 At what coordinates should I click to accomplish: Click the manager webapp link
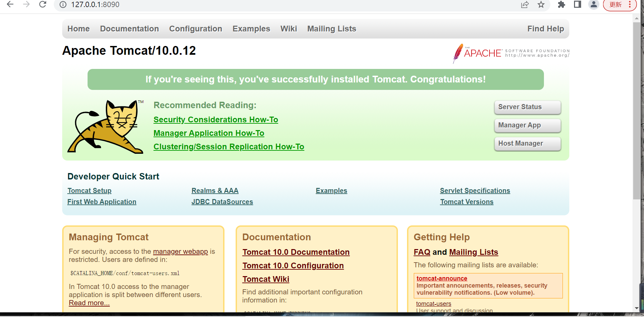click(181, 251)
